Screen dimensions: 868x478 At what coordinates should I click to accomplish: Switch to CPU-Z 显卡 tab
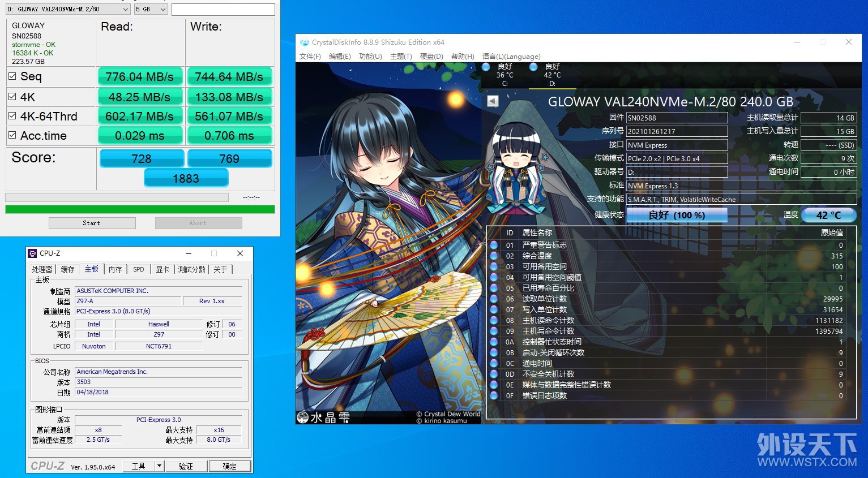pyautogui.click(x=163, y=269)
